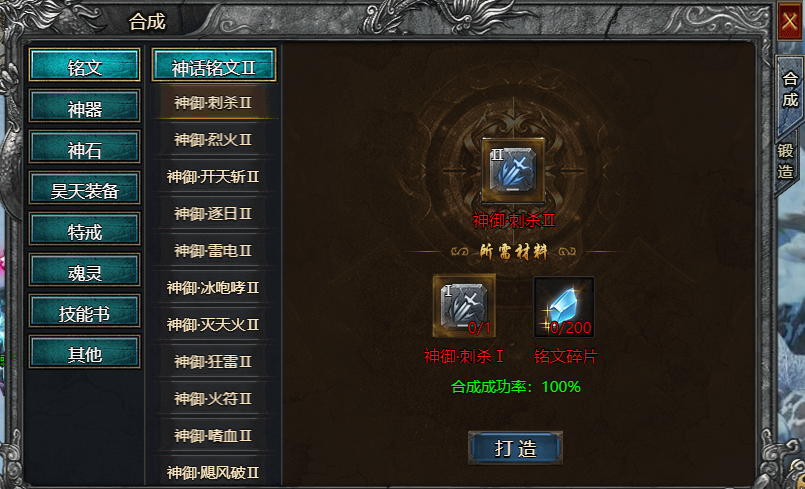Pick 神御·冰咆哮Ⅱ recipe entry
Screen dimensions: 805x489
(x=213, y=288)
